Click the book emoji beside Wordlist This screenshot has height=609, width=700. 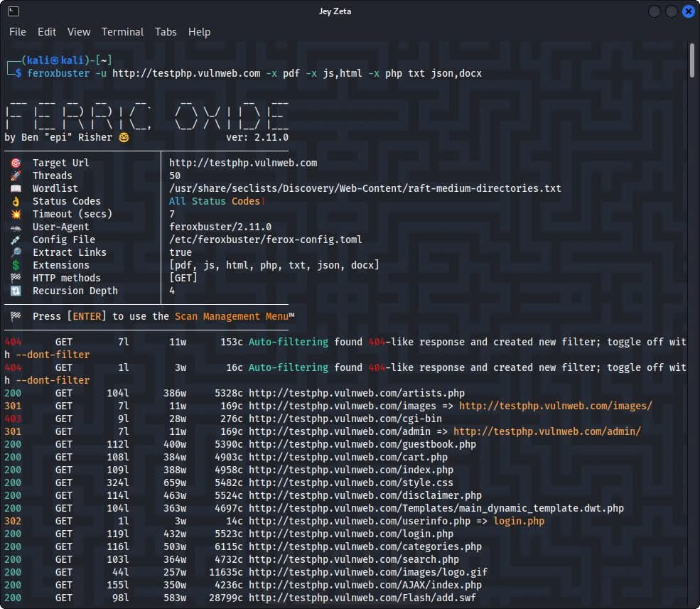click(x=16, y=188)
